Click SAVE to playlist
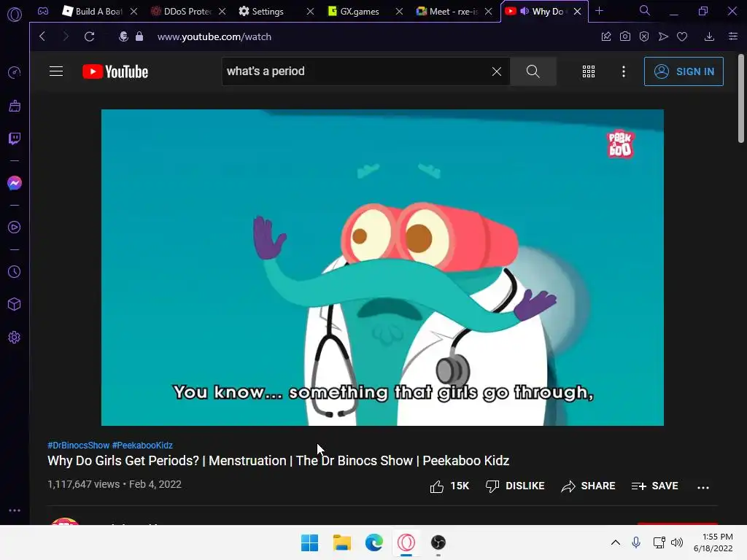 (x=654, y=486)
